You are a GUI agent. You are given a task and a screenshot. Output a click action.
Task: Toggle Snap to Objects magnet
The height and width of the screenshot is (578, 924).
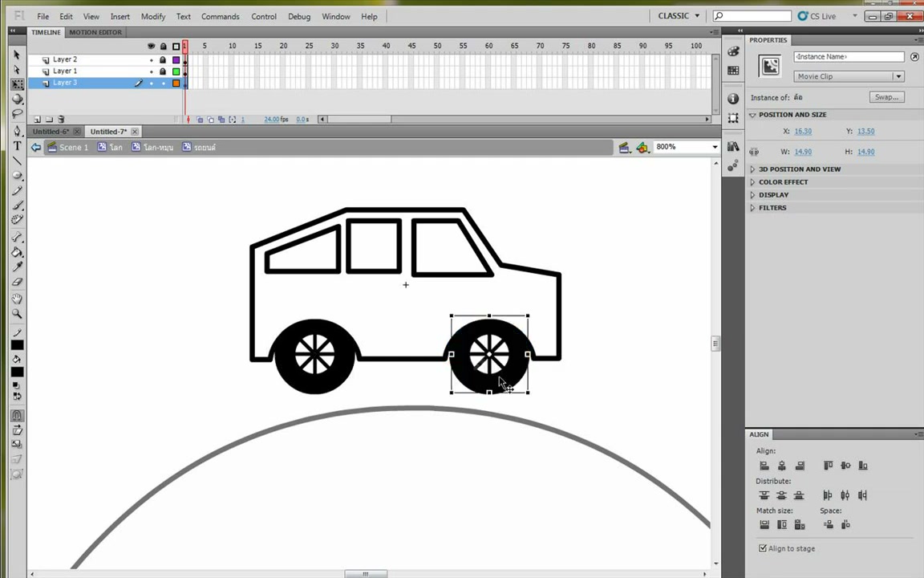tap(17, 415)
